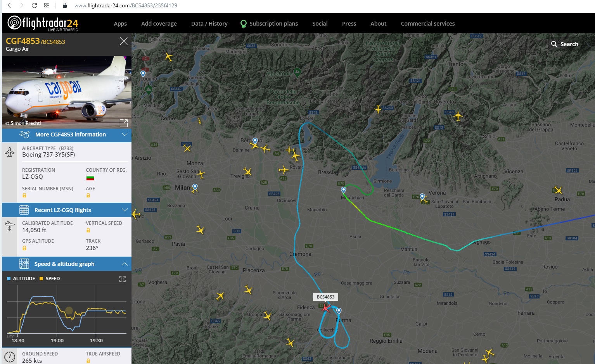This screenshot has height=364, width=595.
Task: Toggle the ALTITUDE legend on the graph
Action: click(21, 279)
